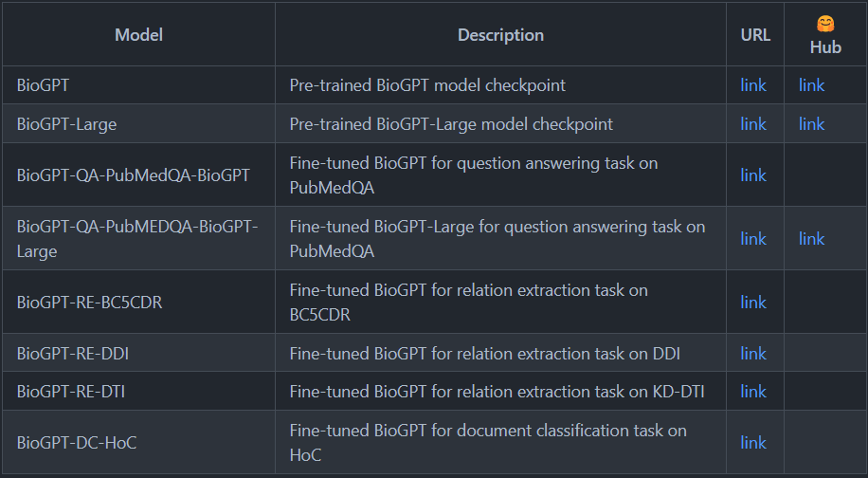Click the BioGPT-DC-HoC model name
This screenshot has height=478, width=868.
click(77, 443)
